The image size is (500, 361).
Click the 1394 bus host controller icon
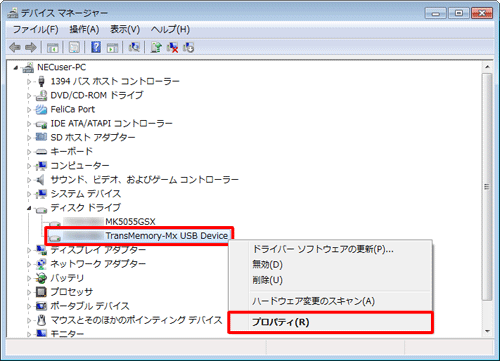41,81
